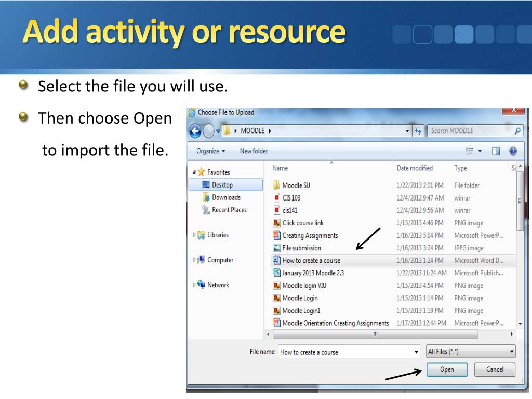Click the horizontal scrollbar right arrow
This screenshot has width=532, height=399.
pos(512,334)
